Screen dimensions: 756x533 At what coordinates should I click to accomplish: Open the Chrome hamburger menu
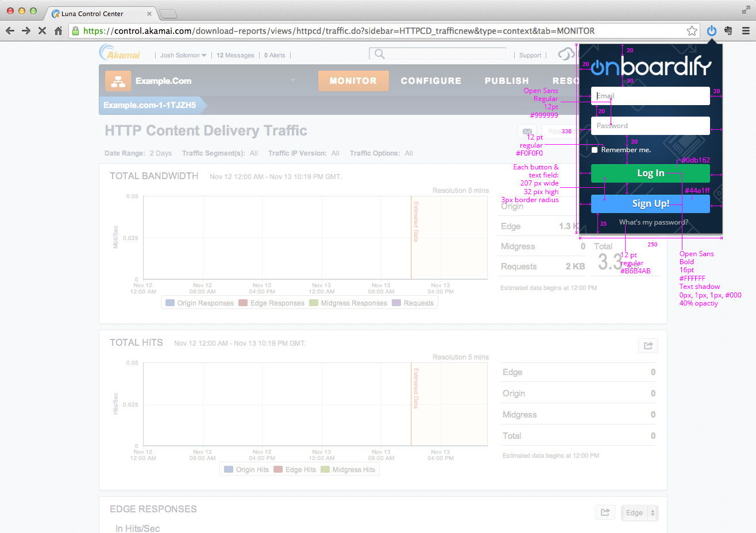click(x=746, y=31)
